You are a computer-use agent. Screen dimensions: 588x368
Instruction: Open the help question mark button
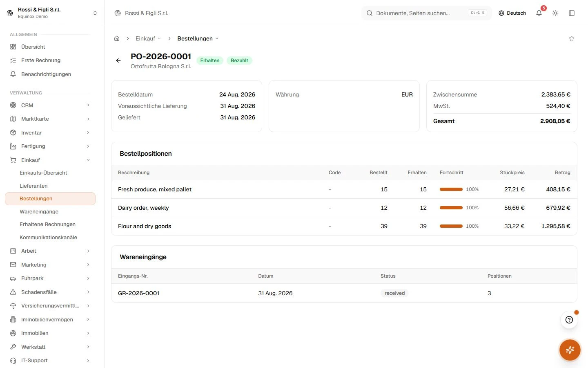click(569, 320)
